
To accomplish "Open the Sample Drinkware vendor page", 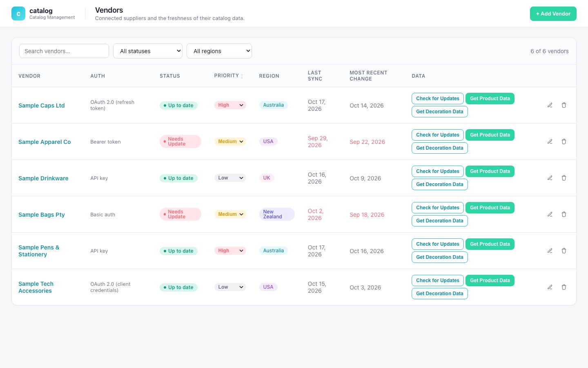I will point(43,178).
